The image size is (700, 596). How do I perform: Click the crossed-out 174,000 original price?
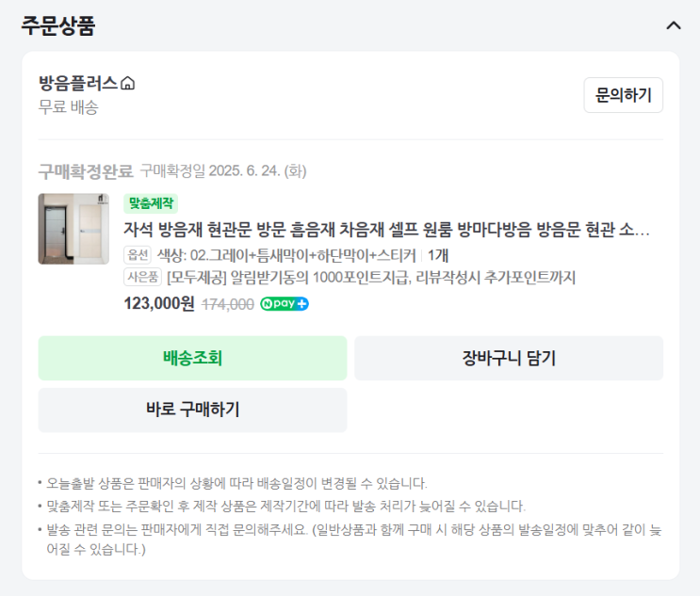228,304
